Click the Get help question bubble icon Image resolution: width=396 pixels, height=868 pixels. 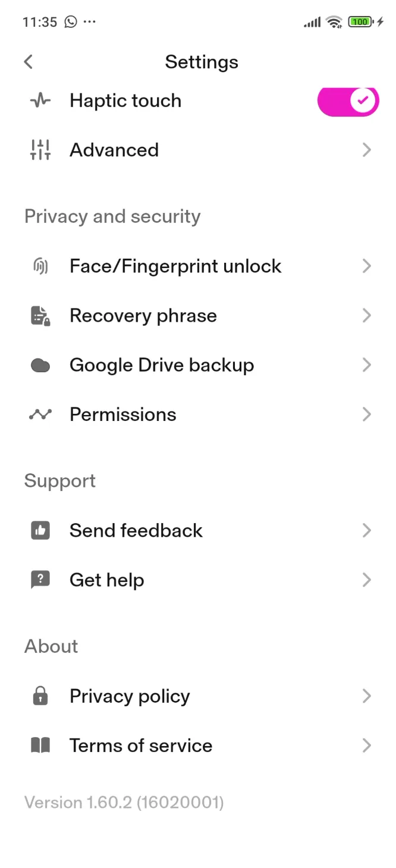tap(40, 579)
